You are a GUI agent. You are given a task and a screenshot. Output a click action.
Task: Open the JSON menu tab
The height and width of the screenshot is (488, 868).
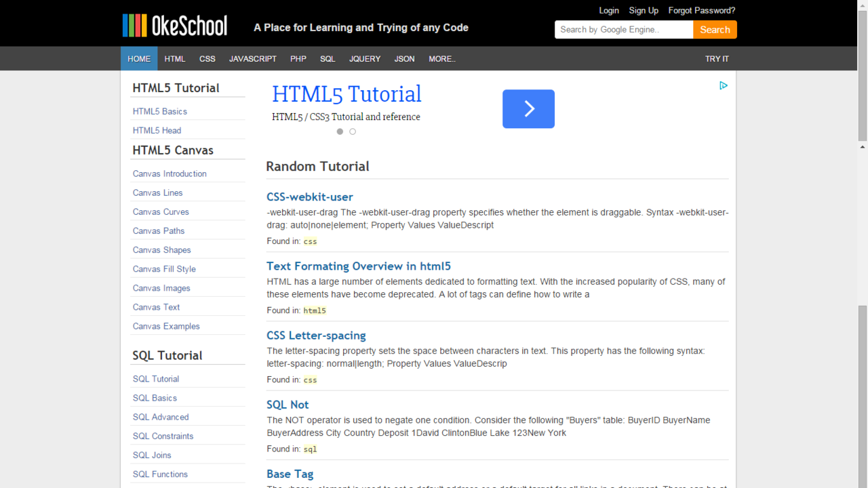coord(405,59)
